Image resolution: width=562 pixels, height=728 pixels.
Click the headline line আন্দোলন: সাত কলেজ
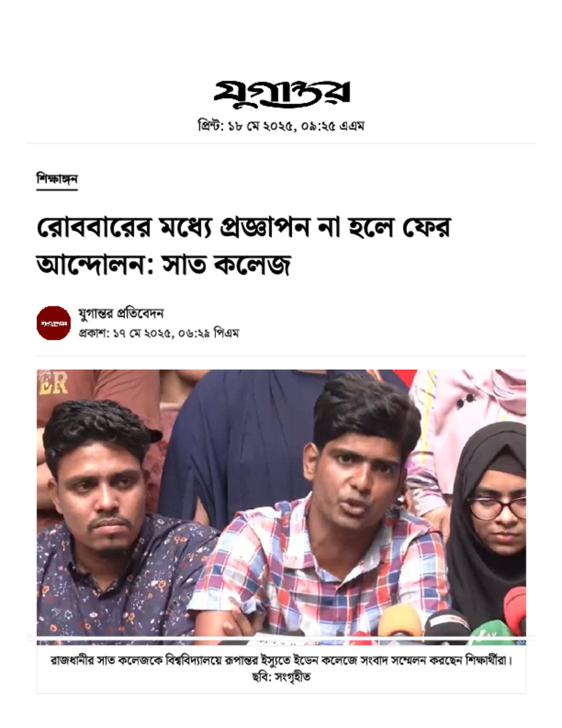[x=164, y=264]
